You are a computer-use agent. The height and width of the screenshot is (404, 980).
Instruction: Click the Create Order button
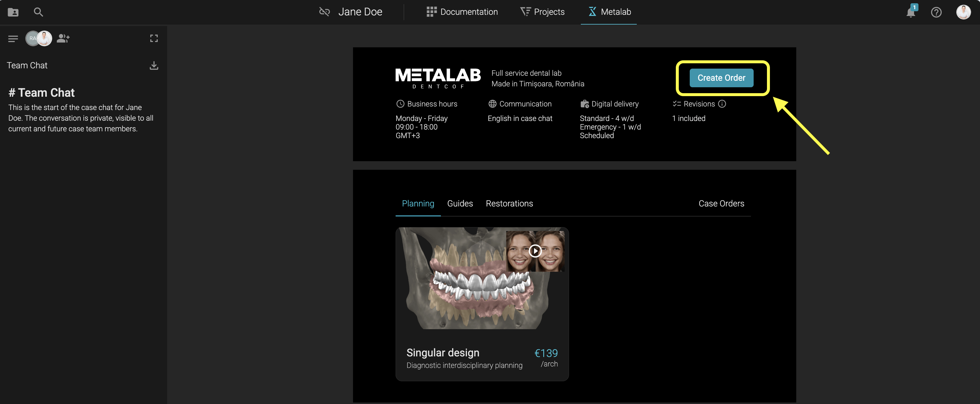pyautogui.click(x=721, y=78)
